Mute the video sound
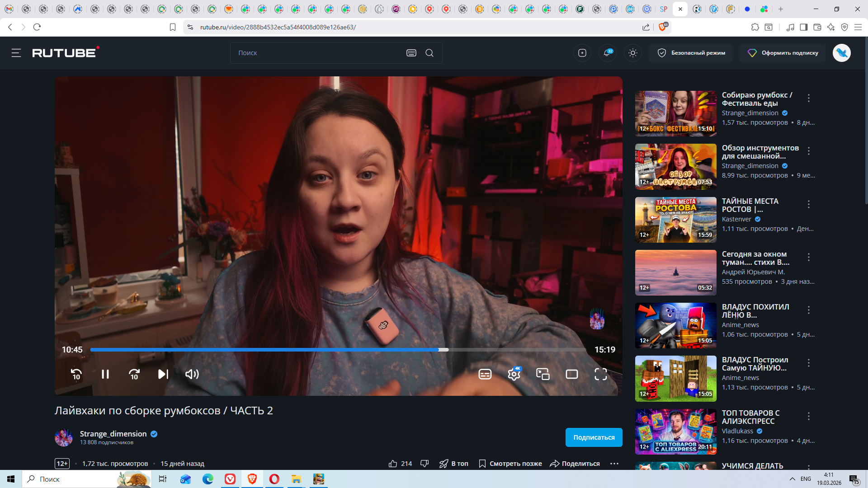The height and width of the screenshot is (488, 868). point(192,374)
